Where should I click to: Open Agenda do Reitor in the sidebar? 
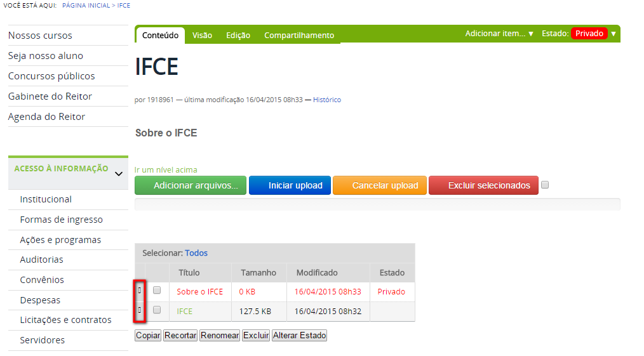[46, 117]
